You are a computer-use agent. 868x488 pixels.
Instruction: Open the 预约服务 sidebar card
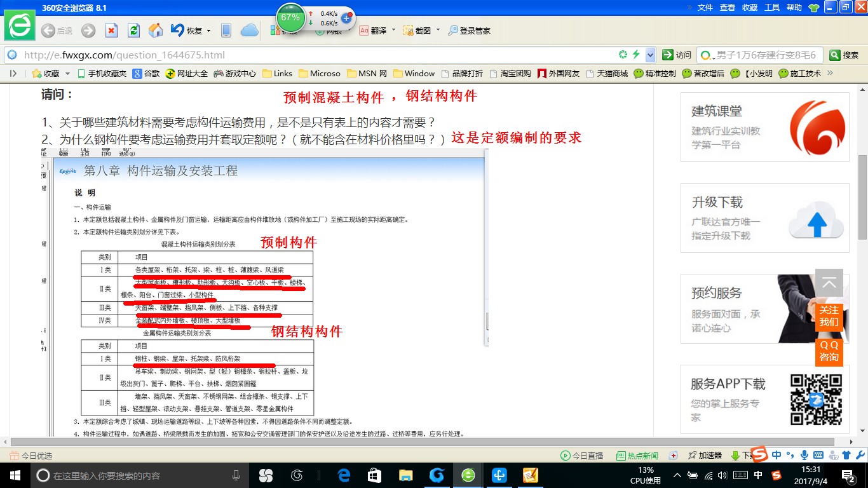(765, 309)
